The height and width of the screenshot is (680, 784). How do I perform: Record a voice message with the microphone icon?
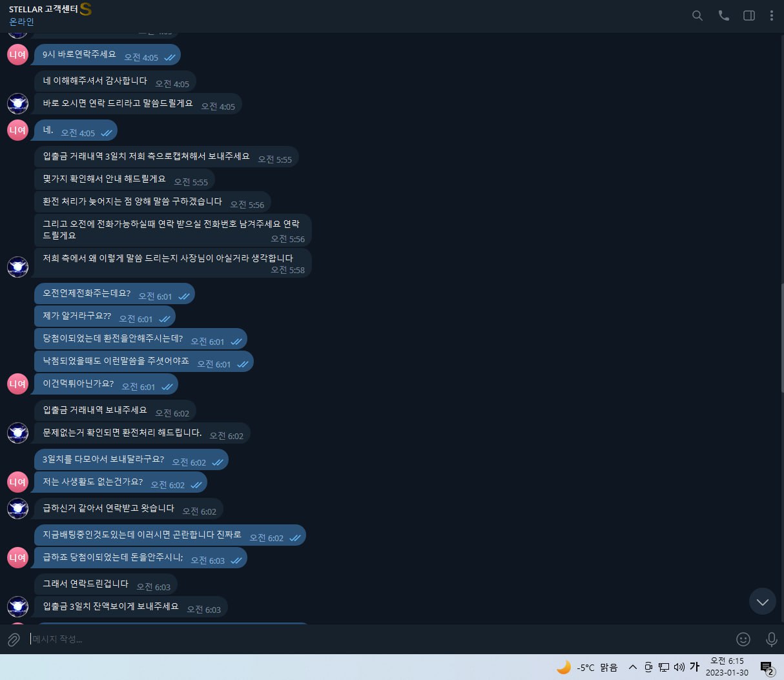771,639
